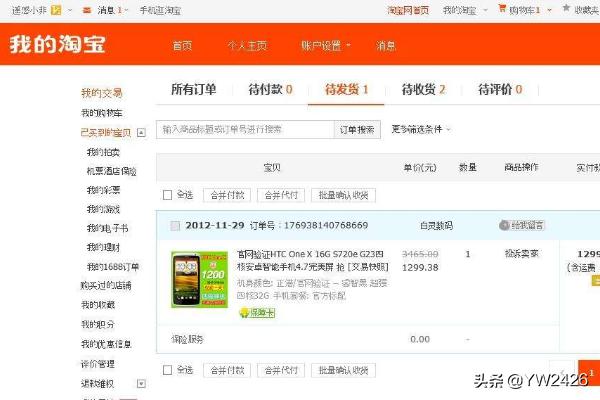Click the bottom 合并付款 button
Viewport: 600px width, 400px height.
(x=227, y=370)
